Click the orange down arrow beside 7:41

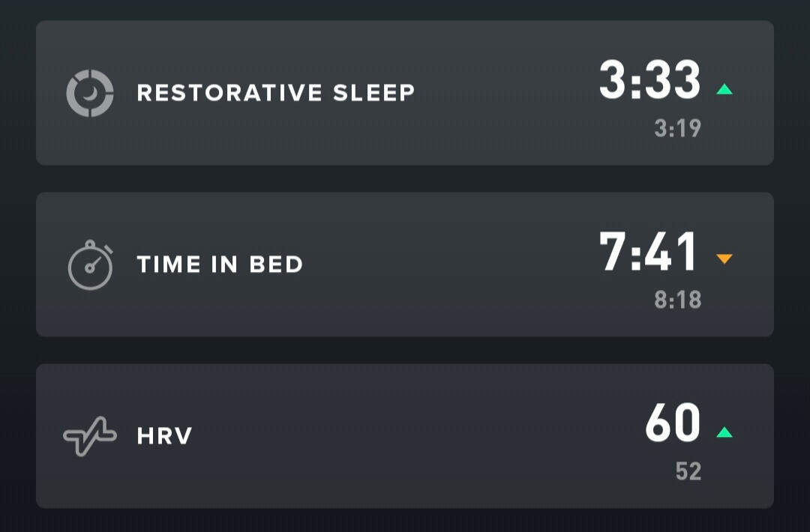[724, 259]
